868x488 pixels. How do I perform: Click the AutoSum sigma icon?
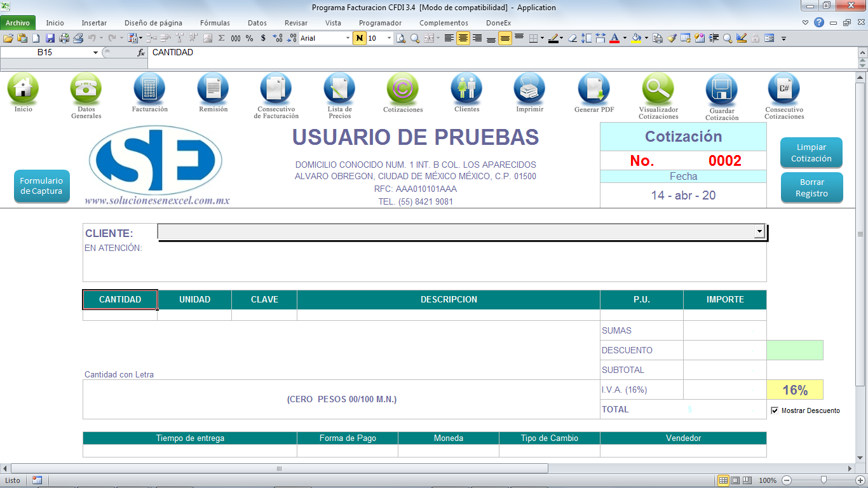coord(221,38)
